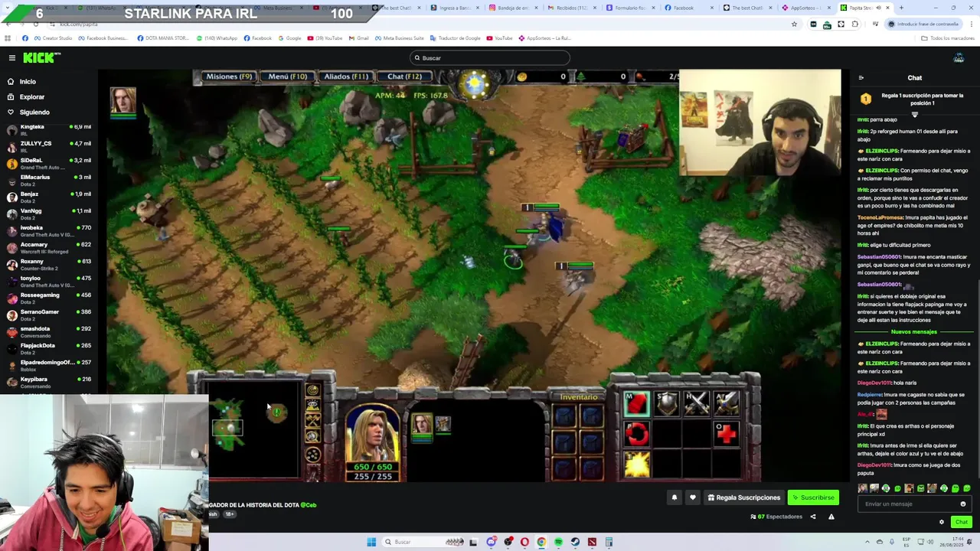The height and width of the screenshot is (551, 980).
Task: Click the large hero portrait in game panel
Action: [373, 435]
